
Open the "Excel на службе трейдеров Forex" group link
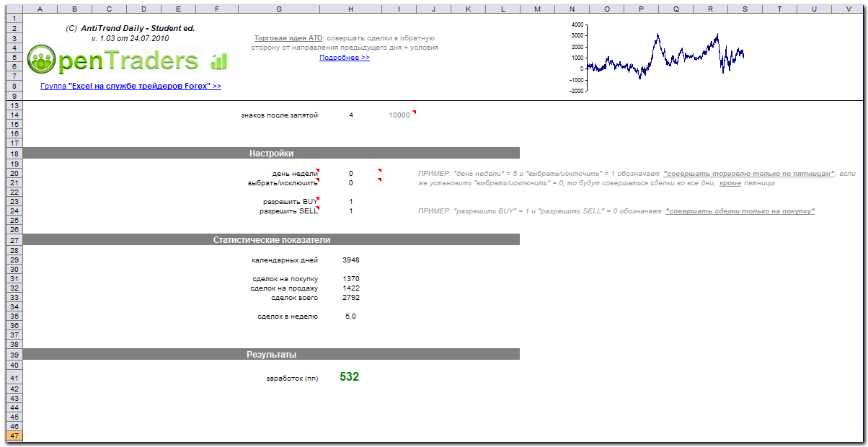pos(130,86)
